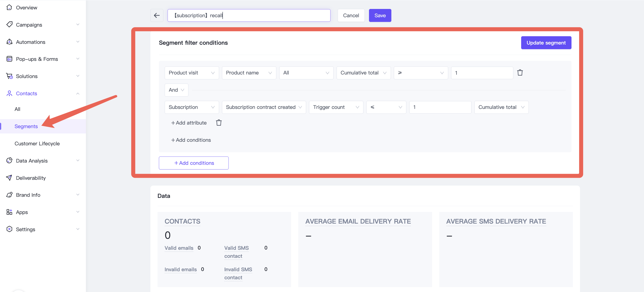This screenshot has width=644, height=292.
Task: Open Customer Lifecycle in sidebar
Action: pyautogui.click(x=37, y=143)
